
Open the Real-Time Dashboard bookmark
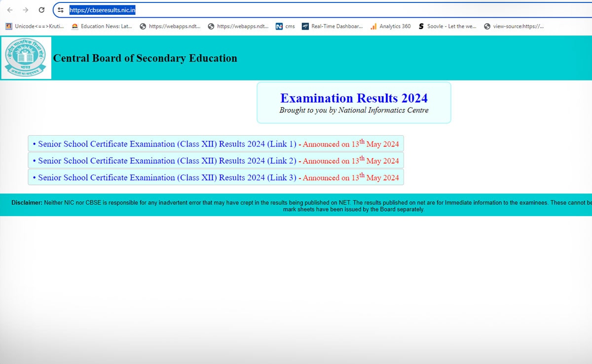tap(333, 26)
